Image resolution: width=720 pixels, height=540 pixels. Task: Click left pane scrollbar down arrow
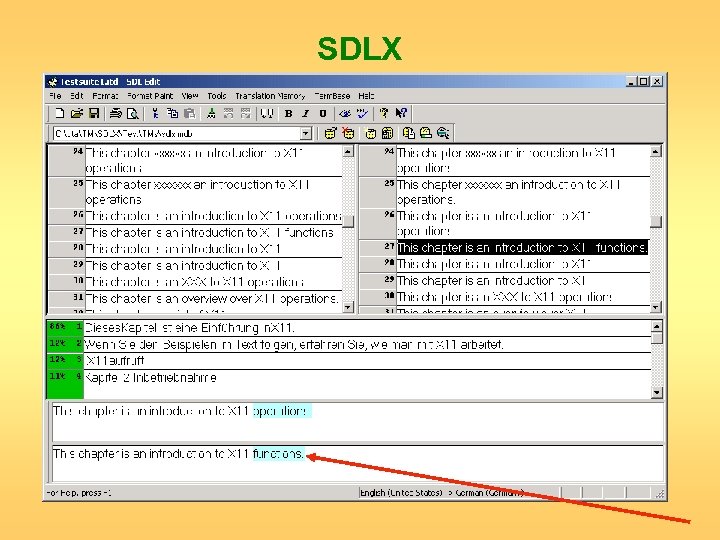tap(348, 307)
